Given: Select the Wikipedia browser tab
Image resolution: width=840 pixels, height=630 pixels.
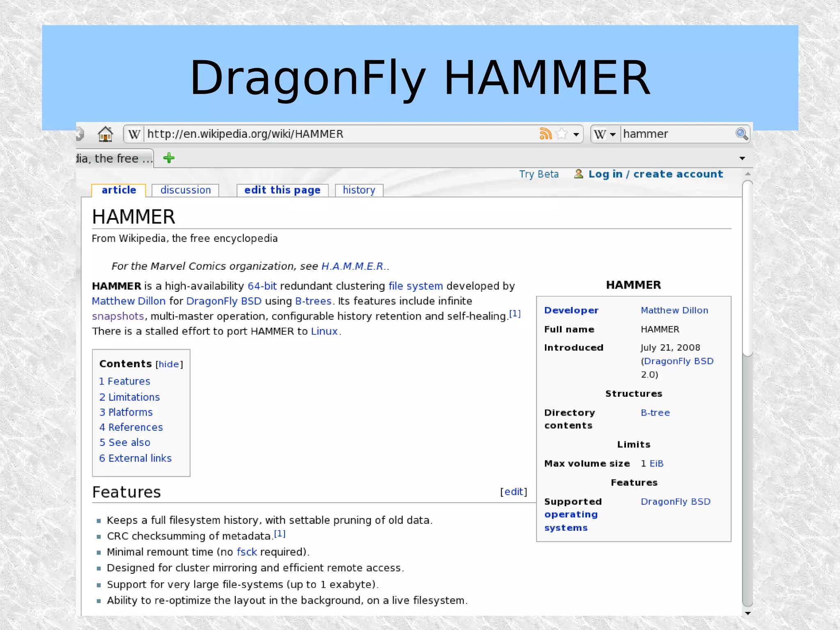Looking at the screenshot, I should pos(114,158).
